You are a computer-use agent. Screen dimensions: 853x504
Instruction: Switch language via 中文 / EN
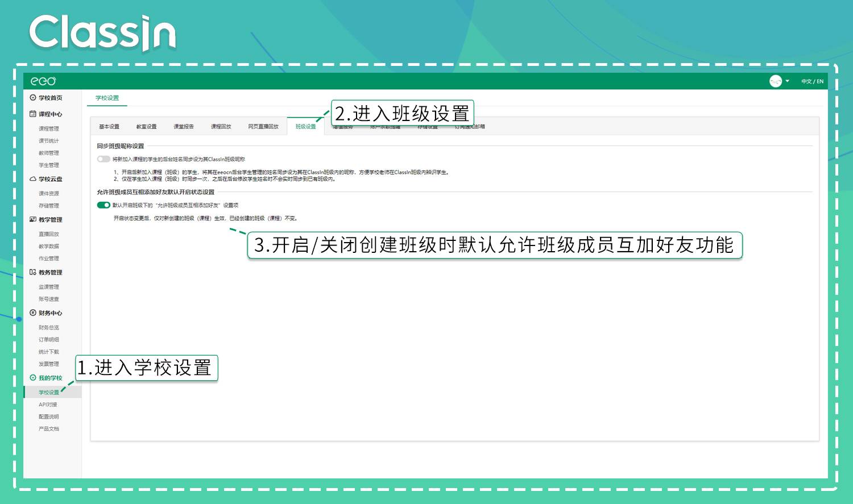(812, 81)
